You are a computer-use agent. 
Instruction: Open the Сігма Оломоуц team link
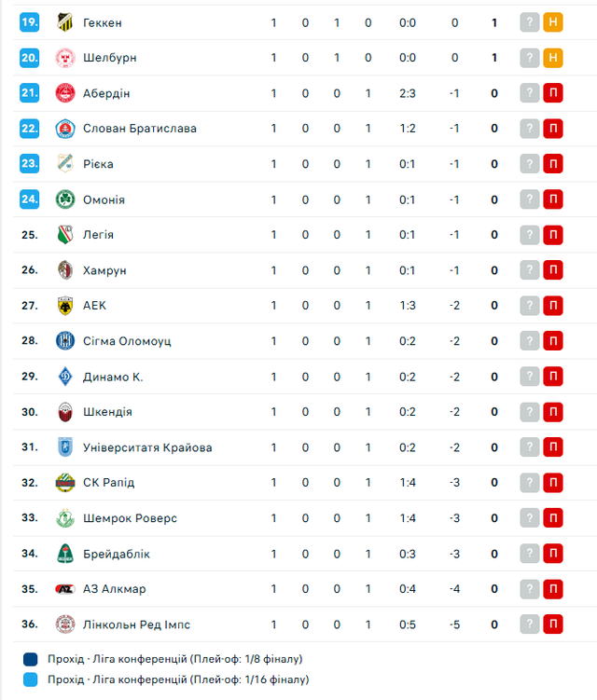(x=127, y=341)
